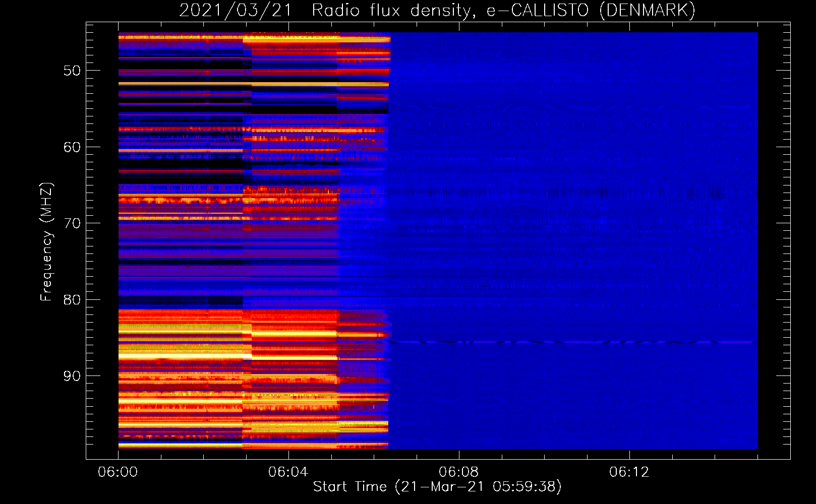Screen dimensions: 816x504
Task: Click the '50' frequency tick label
Action: coord(72,71)
